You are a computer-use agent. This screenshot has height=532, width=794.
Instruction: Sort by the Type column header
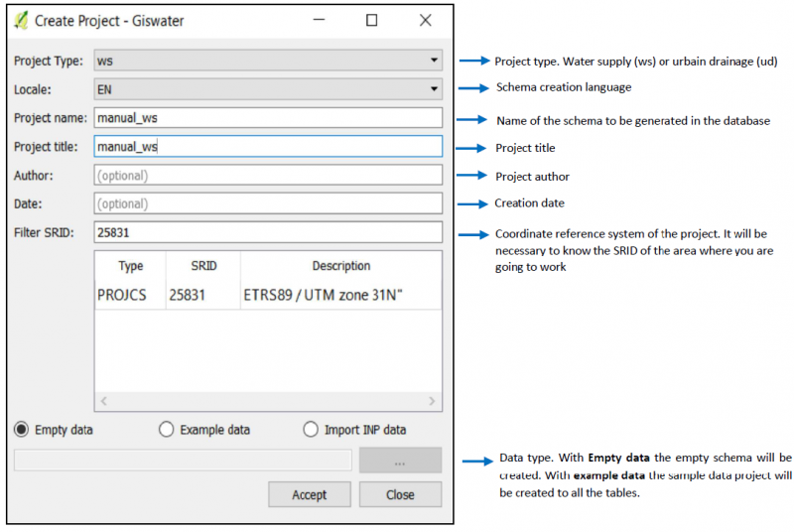[131, 266]
